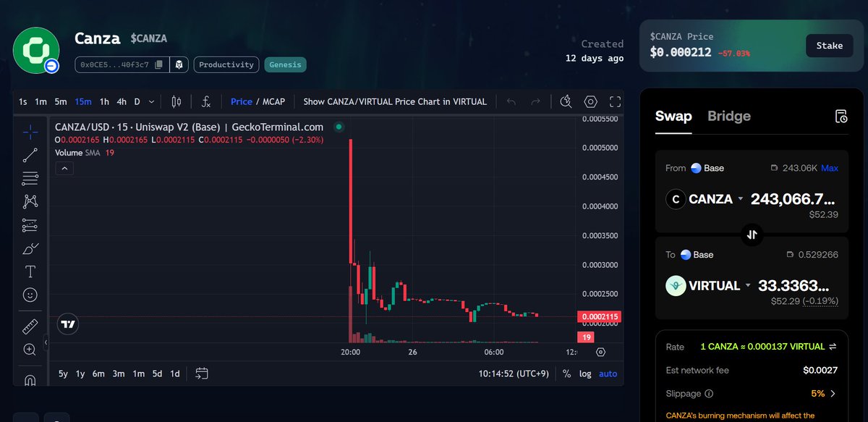Redo the chart action
Image resolution: width=868 pixels, height=422 pixels.
[535, 102]
